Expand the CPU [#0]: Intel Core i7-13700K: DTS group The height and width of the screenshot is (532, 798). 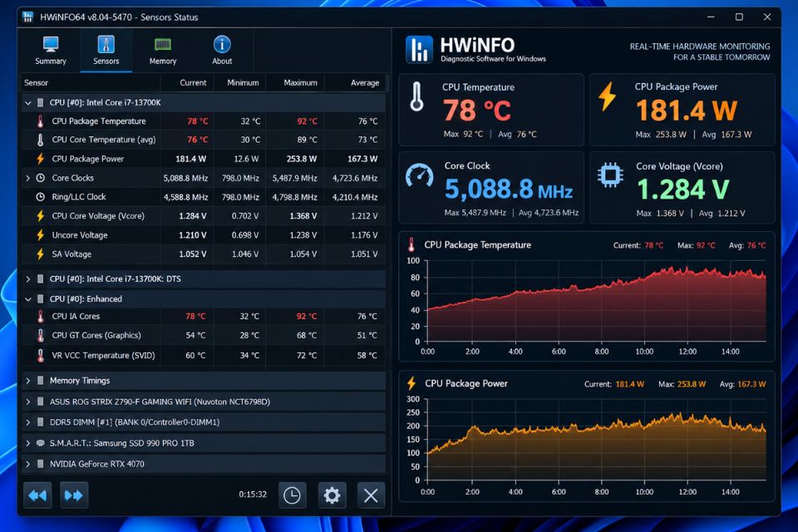[28, 279]
